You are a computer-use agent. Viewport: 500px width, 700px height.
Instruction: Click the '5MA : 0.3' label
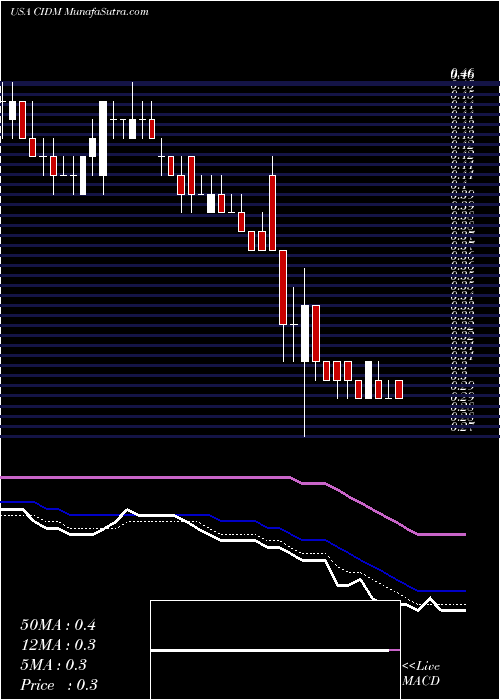(54, 665)
